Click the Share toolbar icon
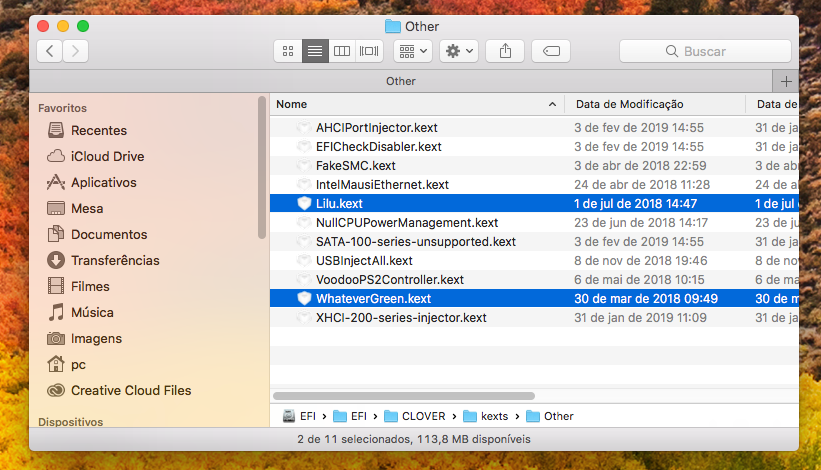This screenshot has height=470, width=821. pyautogui.click(x=505, y=51)
